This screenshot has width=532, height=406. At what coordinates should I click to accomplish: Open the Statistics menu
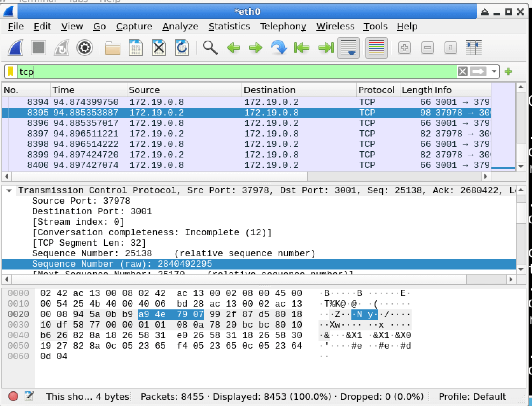229,27
